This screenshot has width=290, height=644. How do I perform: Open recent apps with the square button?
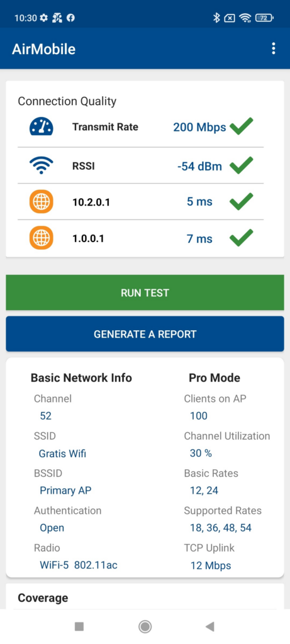79,626
